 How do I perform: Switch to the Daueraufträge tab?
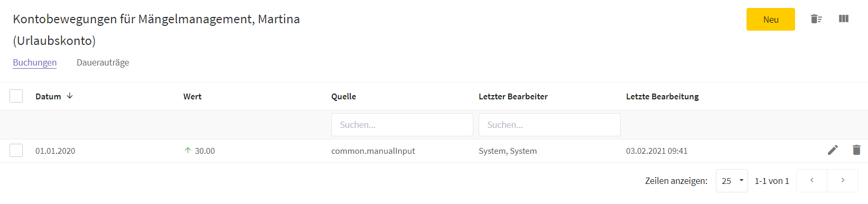(x=102, y=62)
